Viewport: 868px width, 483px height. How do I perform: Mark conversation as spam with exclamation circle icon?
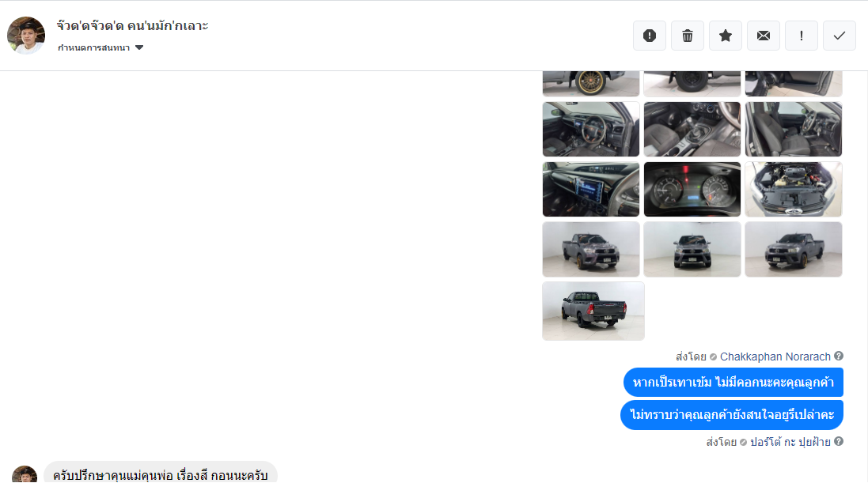pyautogui.click(x=650, y=36)
